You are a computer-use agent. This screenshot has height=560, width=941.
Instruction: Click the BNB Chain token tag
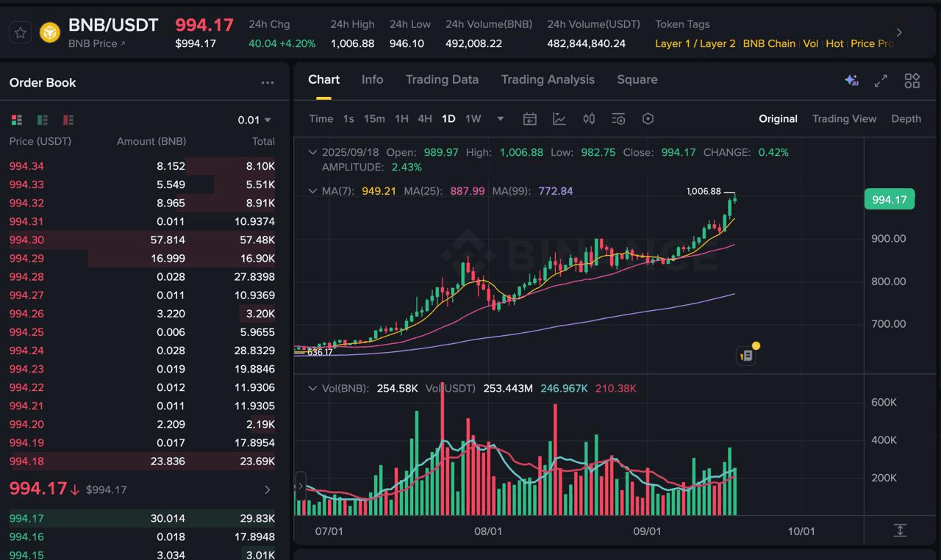pos(769,44)
